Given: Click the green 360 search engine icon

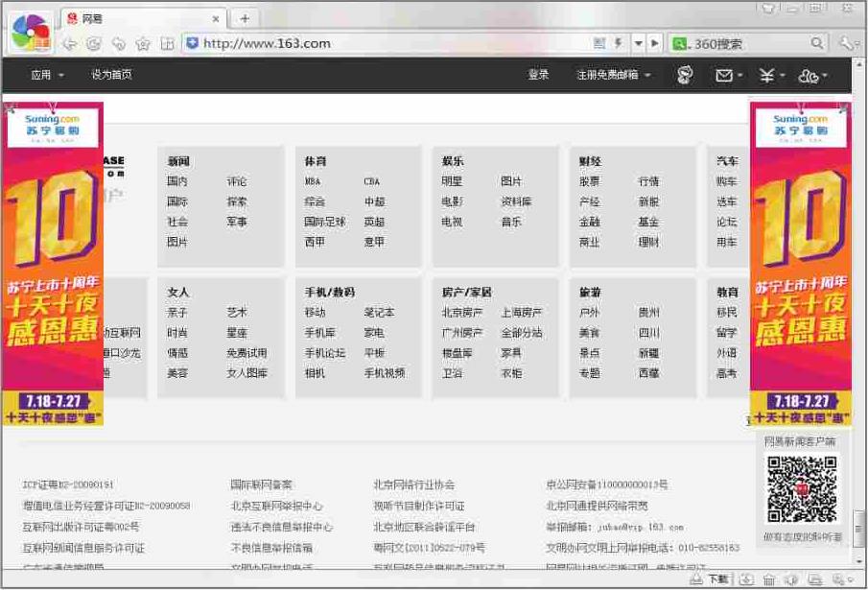Looking at the screenshot, I should [679, 44].
